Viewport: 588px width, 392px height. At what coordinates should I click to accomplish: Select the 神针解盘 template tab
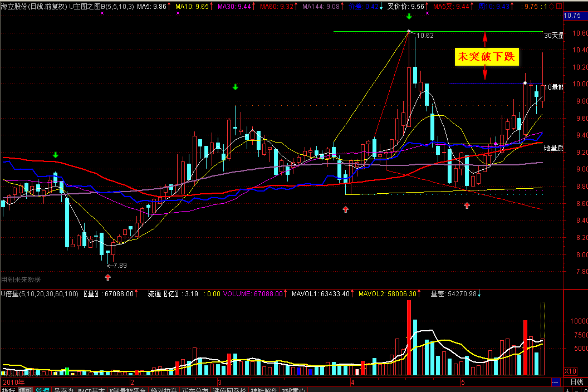click(x=263, y=390)
